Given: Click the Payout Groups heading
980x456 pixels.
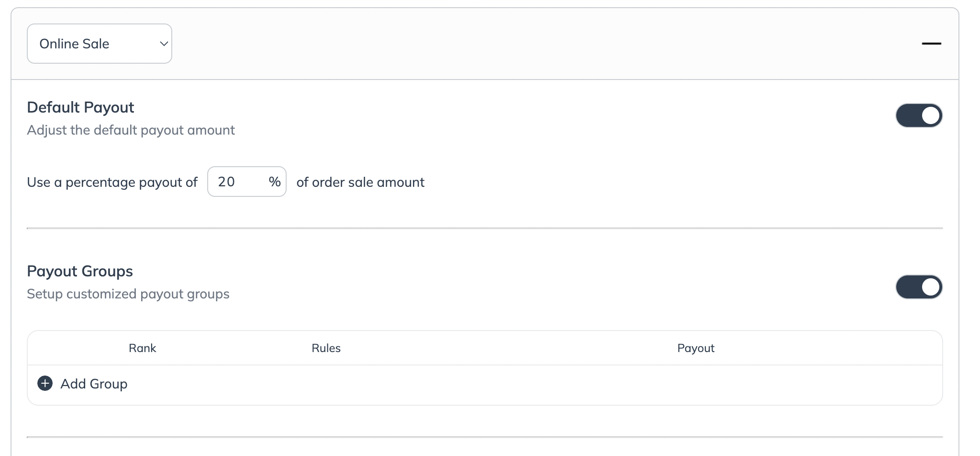Looking at the screenshot, I should coord(80,271).
